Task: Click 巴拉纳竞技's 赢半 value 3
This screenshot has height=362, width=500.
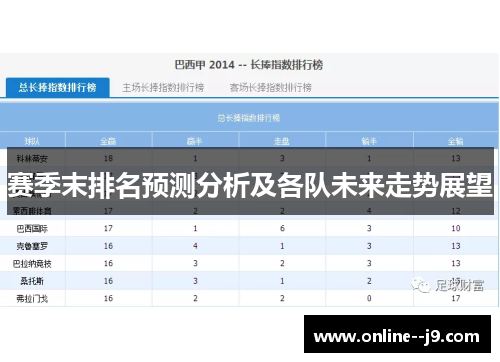Action: click(195, 263)
